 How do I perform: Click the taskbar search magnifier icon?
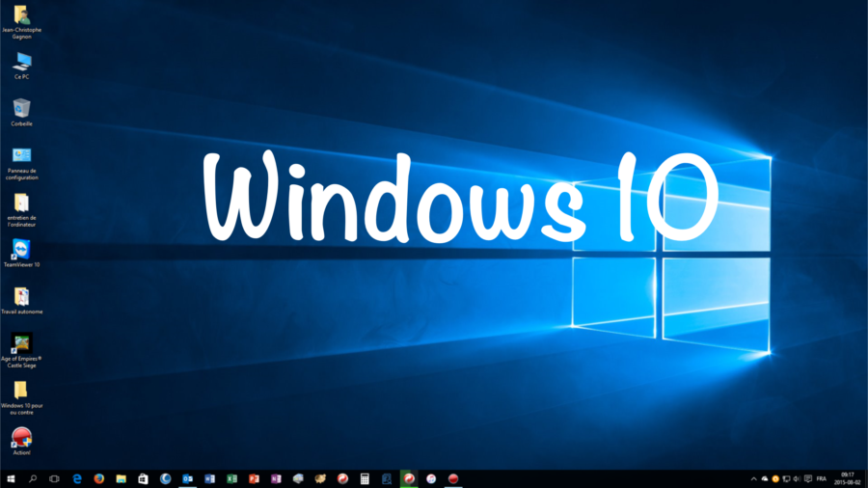[x=33, y=478]
